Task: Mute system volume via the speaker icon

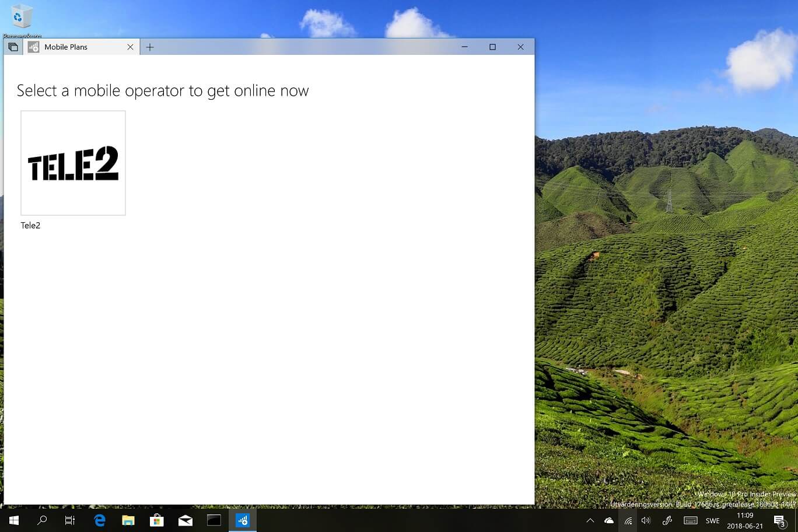Action: [646, 520]
